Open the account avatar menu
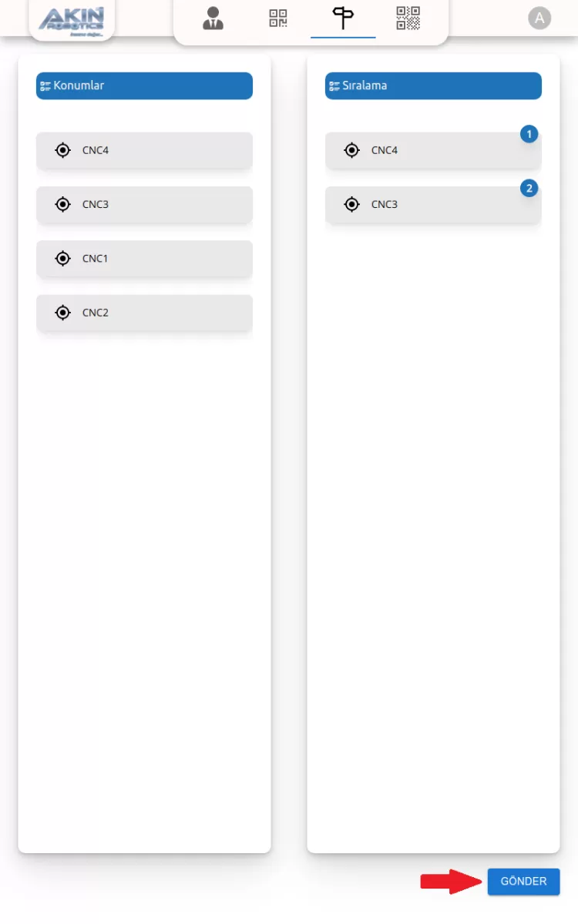The image size is (578, 924). pos(539,18)
